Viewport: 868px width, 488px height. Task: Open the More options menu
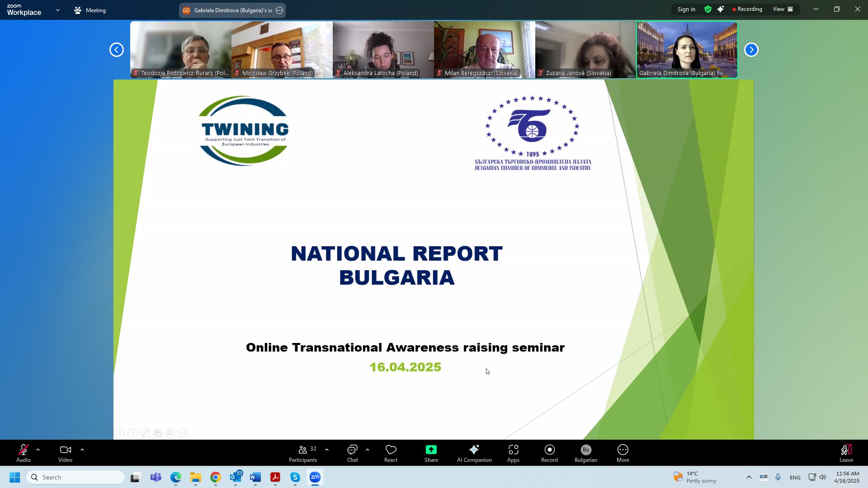623,453
